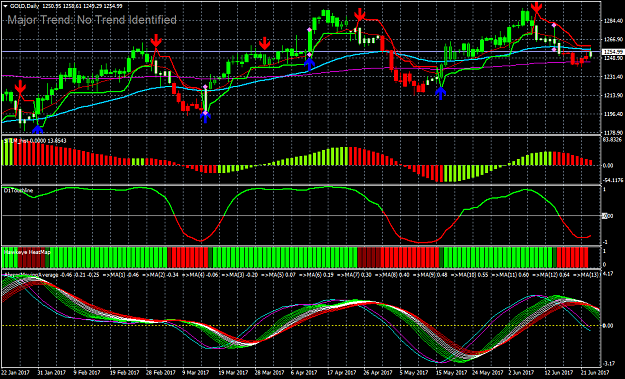Click the blue buy arrow near 15 May
The width and height of the screenshot is (625, 379).
440,93
